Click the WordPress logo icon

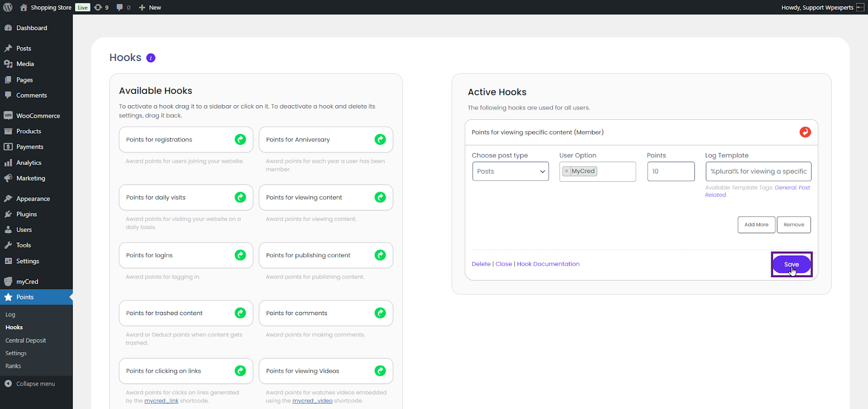click(8, 8)
